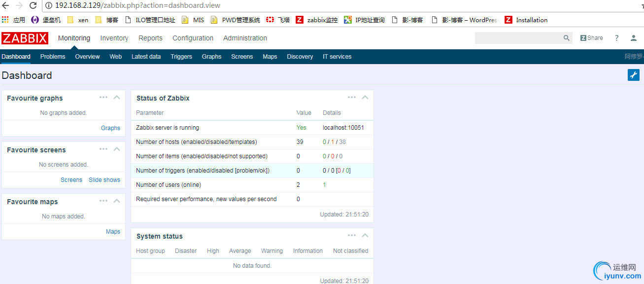This screenshot has height=284, width=644.
Task: Open Favourite graphs widget menu dots
Action: [103, 97]
